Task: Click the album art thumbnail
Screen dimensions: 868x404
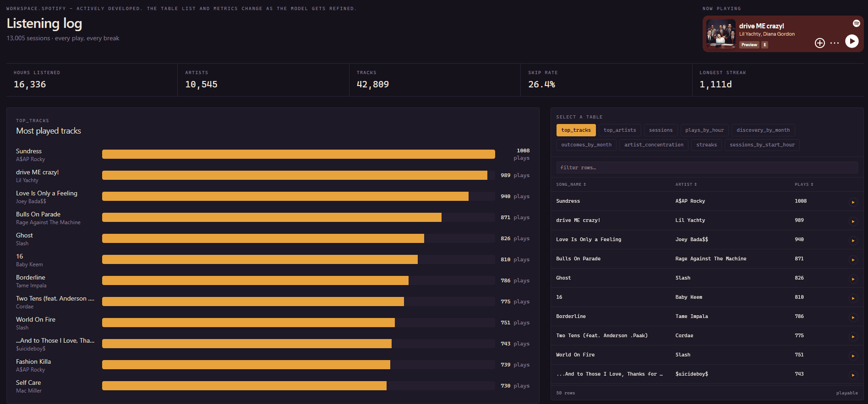Action: pyautogui.click(x=721, y=34)
